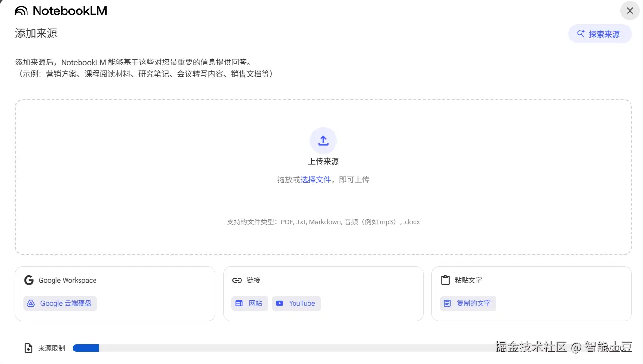Select the Google 云端硬盘 chip
The image size is (643, 364).
(60, 303)
